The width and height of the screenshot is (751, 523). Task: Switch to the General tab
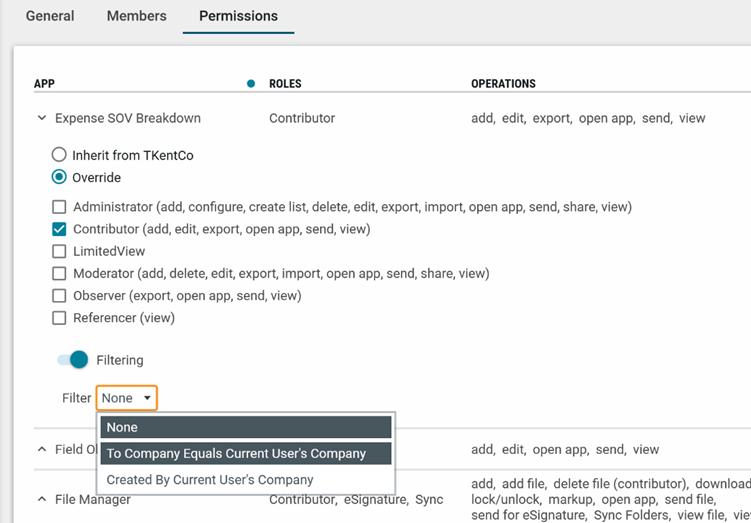pyautogui.click(x=50, y=16)
